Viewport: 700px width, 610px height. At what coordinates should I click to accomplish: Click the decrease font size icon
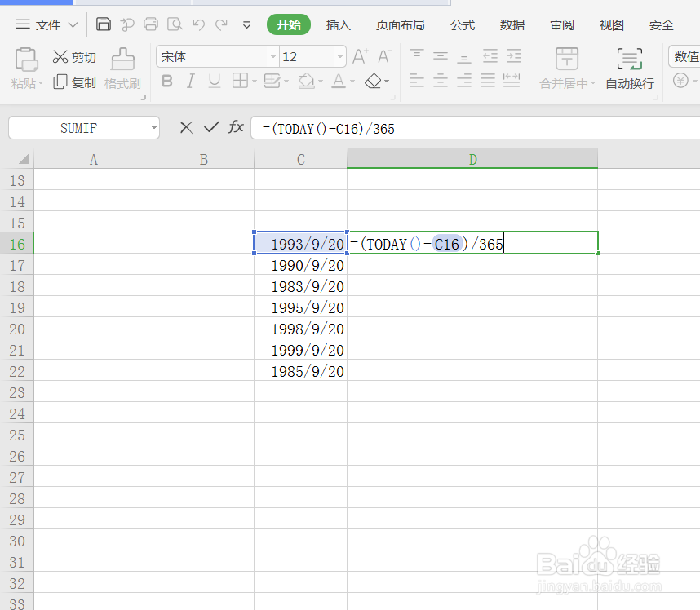(x=384, y=56)
